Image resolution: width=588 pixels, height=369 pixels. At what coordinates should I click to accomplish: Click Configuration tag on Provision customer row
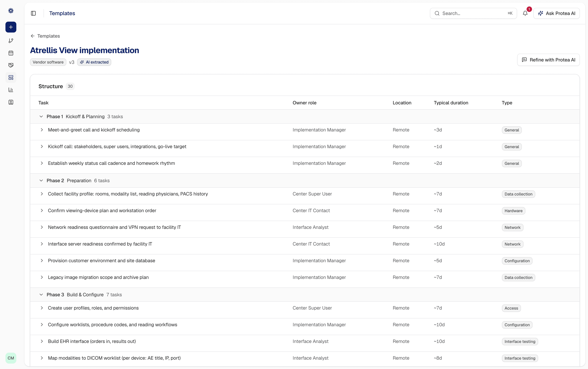[517, 261]
